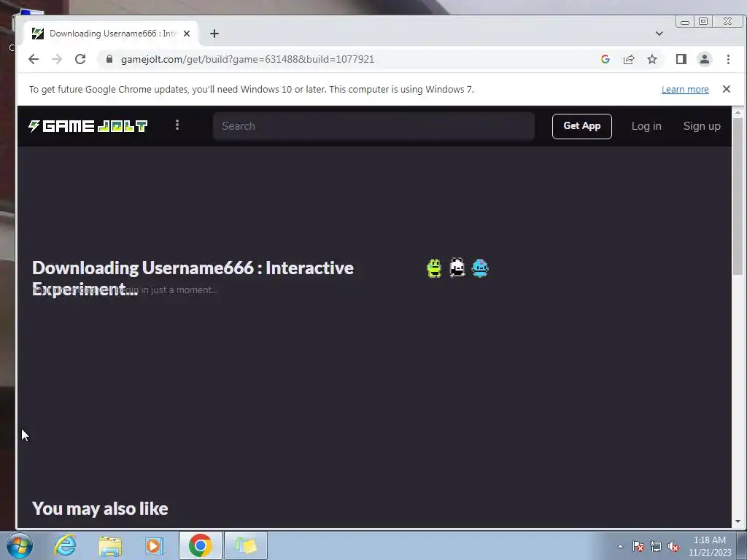Open the Log in link
This screenshot has width=747, height=560.
pyautogui.click(x=646, y=126)
